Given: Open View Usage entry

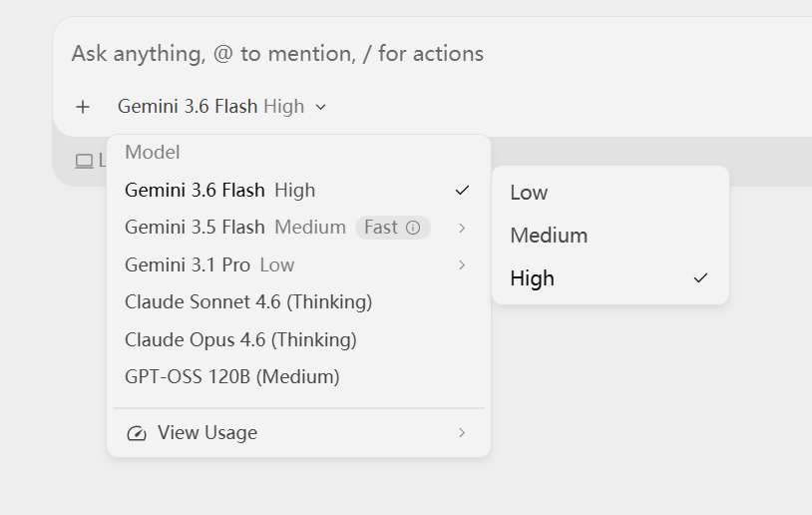Looking at the screenshot, I should click(299, 432).
